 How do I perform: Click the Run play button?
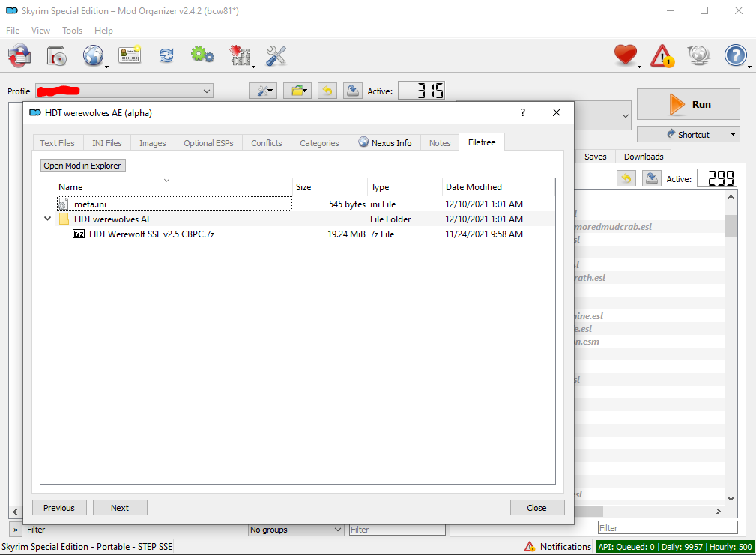click(x=688, y=104)
